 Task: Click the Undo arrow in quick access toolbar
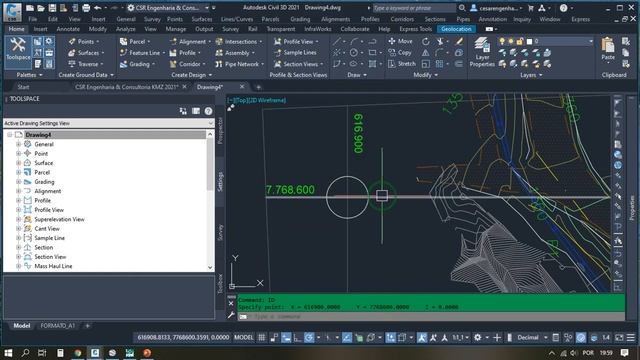pos(98,8)
